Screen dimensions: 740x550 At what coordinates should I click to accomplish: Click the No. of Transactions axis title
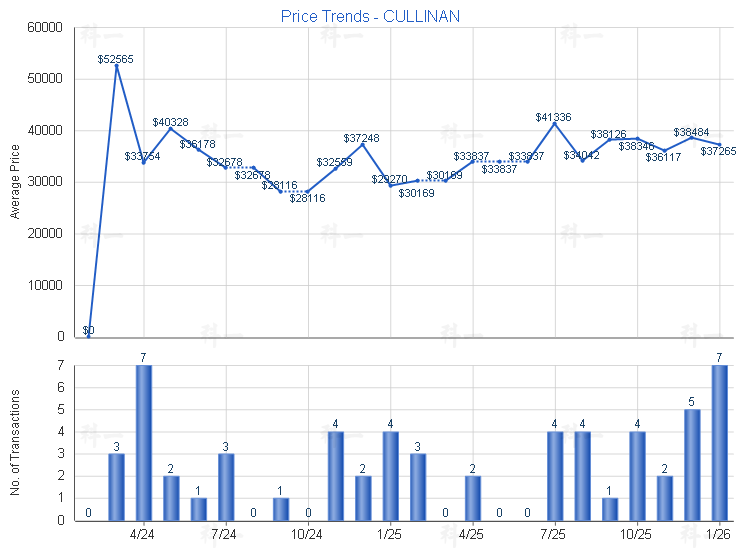click(x=15, y=441)
